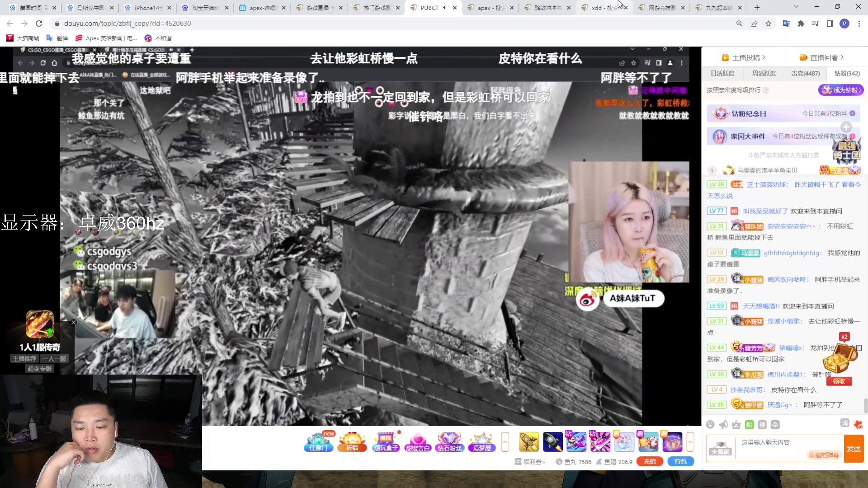Click the chat panel scrollbar
Screen dimensions: 868x488
pyautogui.click(x=865, y=405)
